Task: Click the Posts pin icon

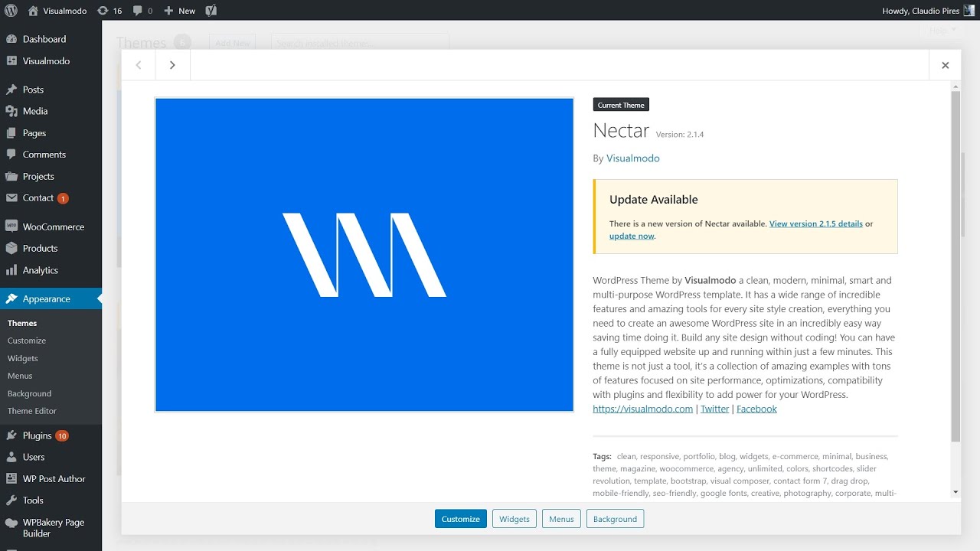Action: click(11, 90)
